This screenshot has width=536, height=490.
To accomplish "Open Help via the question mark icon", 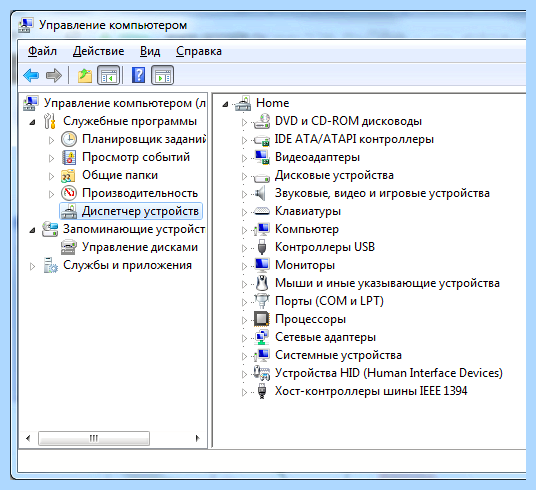I will (138, 75).
